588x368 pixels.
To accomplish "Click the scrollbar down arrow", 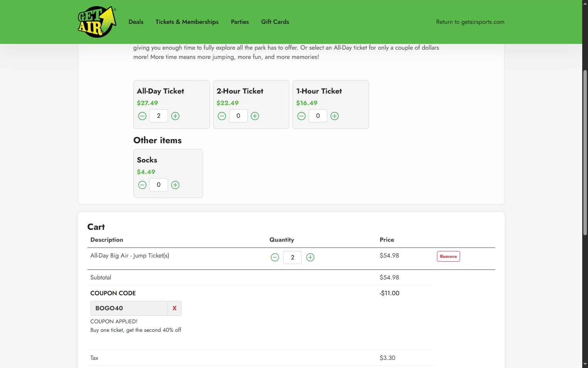I will pyautogui.click(x=585, y=364).
